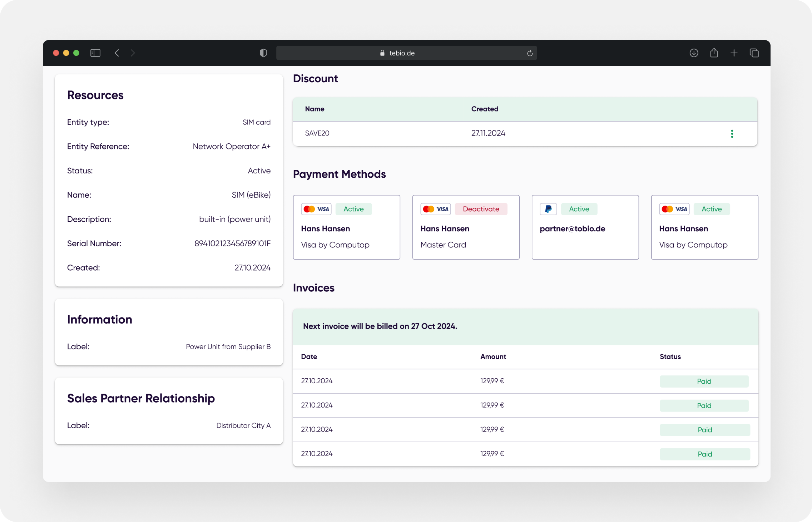The image size is (812, 522).
Task: Click the Deactivate badge on the Master Card
Action: coord(481,209)
